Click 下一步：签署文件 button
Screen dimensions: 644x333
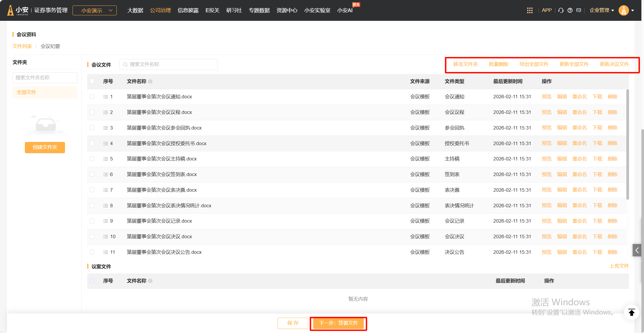pos(338,323)
